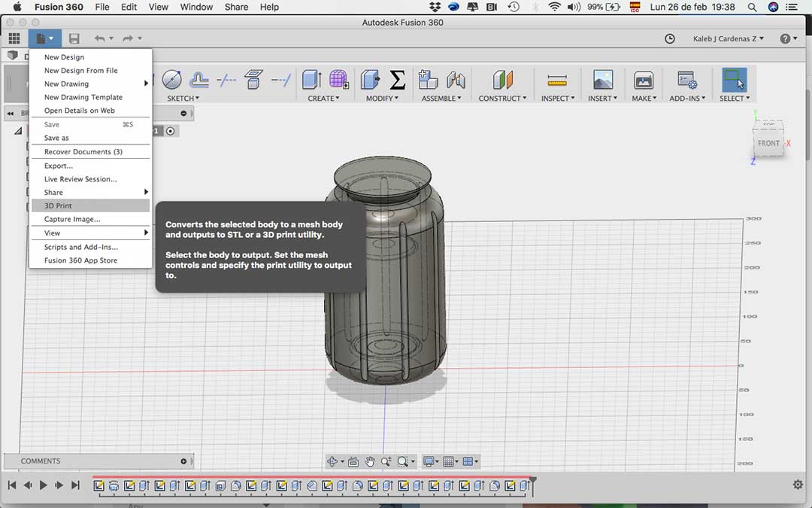The width and height of the screenshot is (812, 508).
Task: Click the Offset Plane icon in Construct
Action: tap(502, 80)
